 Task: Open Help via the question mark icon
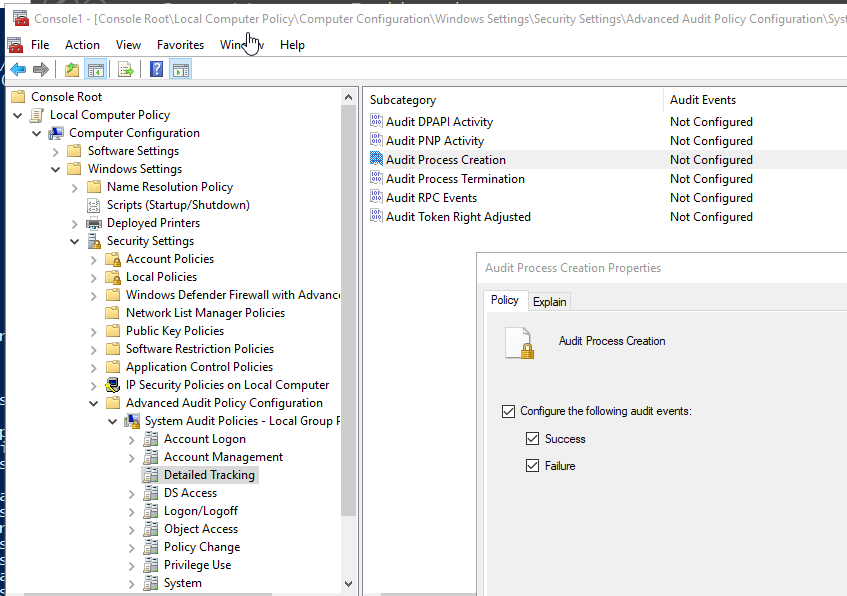click(x=156, y=69)
